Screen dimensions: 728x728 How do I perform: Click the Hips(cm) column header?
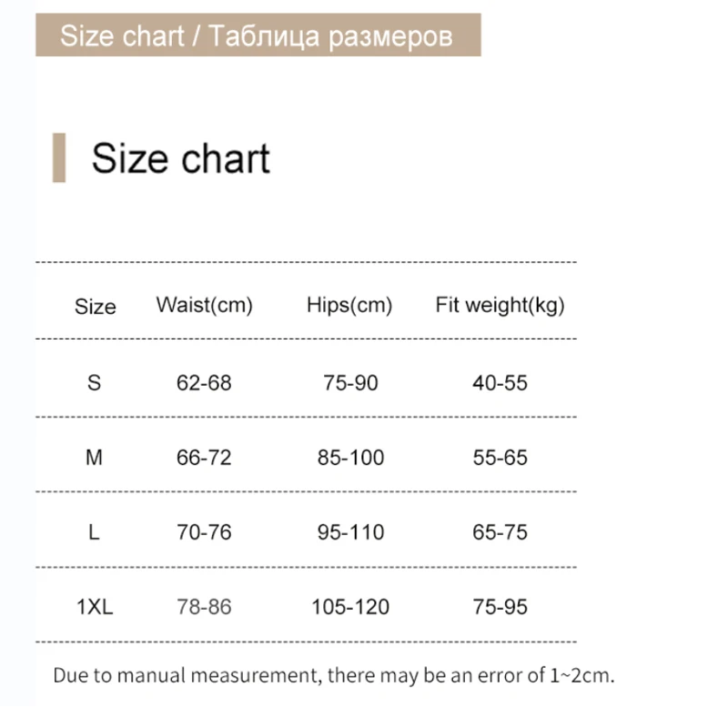(x=349, y=306)
